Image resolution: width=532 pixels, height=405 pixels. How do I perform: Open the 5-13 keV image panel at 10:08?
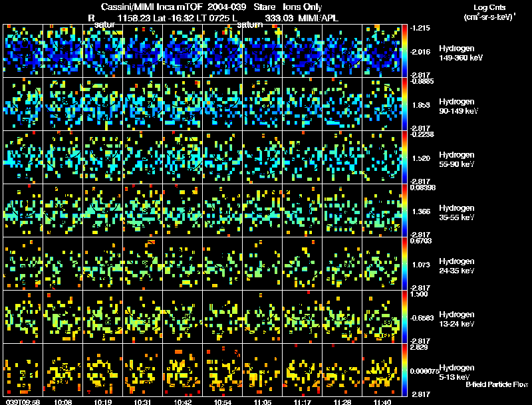click(x=63, y=370)
